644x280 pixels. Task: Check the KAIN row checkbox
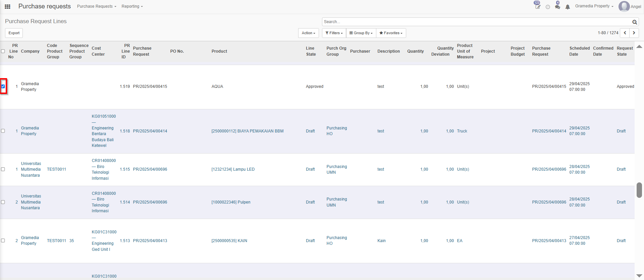coord(3,240)
